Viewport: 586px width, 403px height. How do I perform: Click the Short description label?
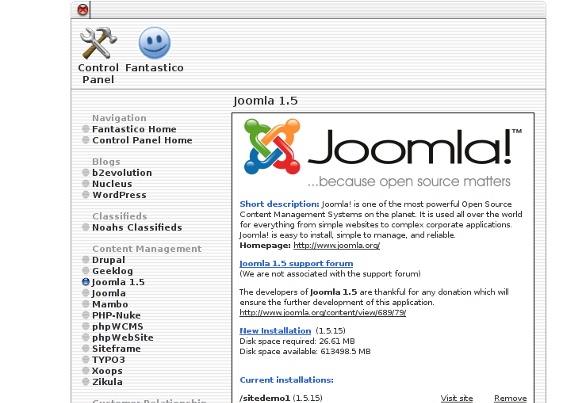(280, 204)
